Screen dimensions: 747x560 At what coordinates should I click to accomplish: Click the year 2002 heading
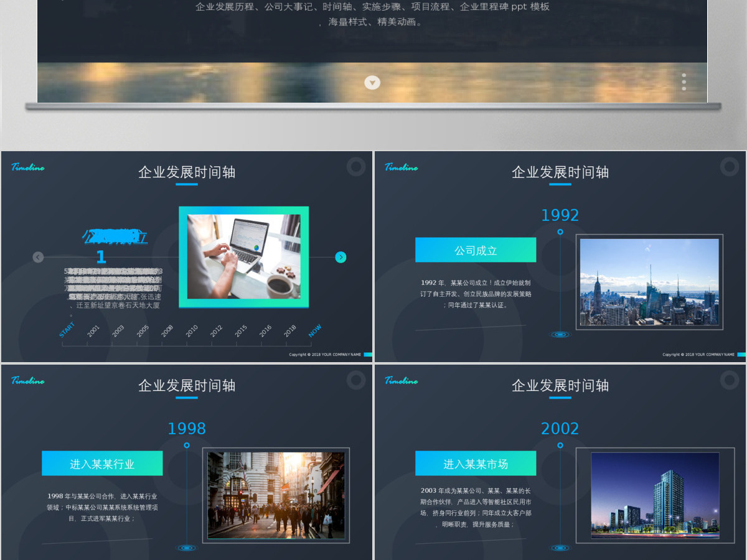tap(560, 429)
